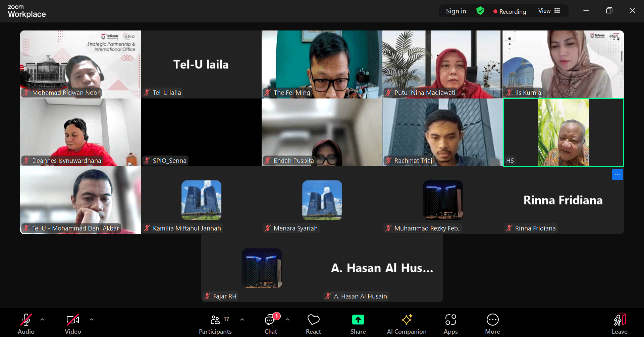
Task: Open the Apps menu
Action: (x=450, y=323)
